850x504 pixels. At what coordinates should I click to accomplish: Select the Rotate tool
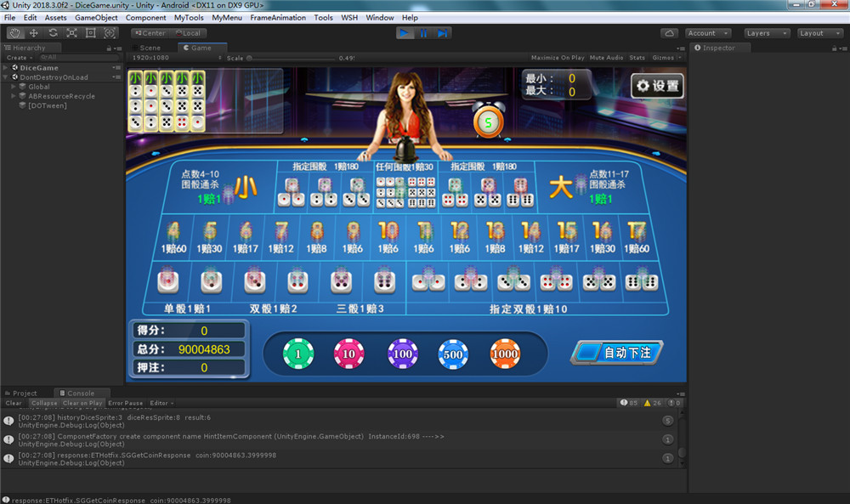53,32
